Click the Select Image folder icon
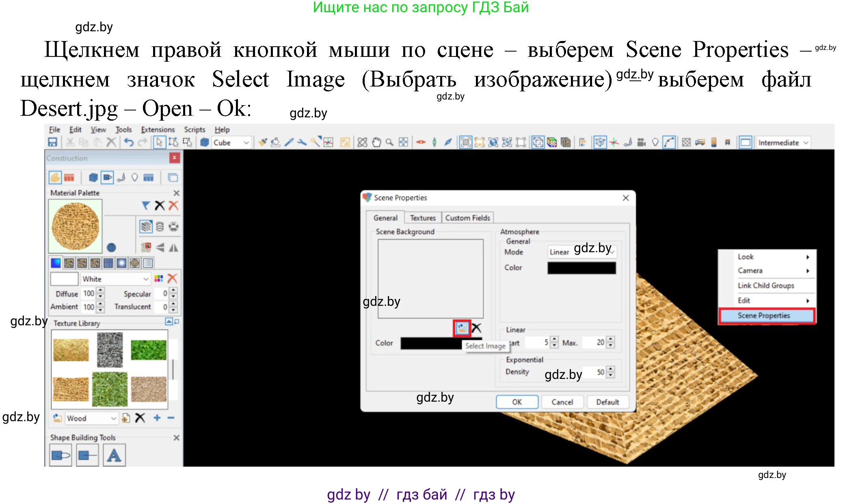 point(462,328)
